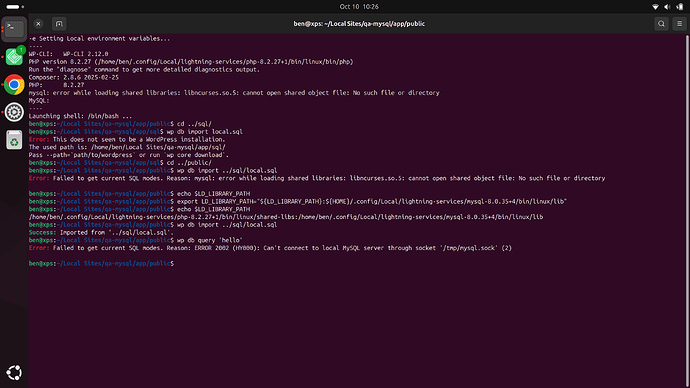Launch Google Chrome from the dock

(x=14, y=84)
